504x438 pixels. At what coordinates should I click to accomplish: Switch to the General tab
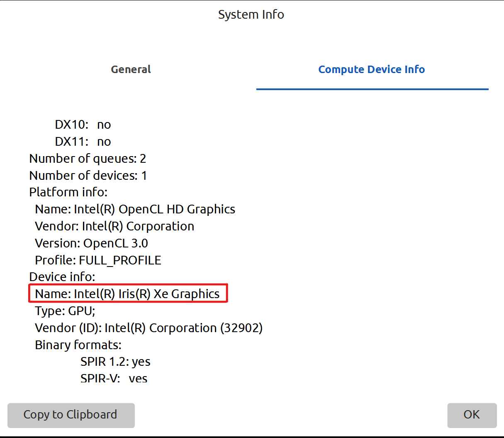point(131,69)
